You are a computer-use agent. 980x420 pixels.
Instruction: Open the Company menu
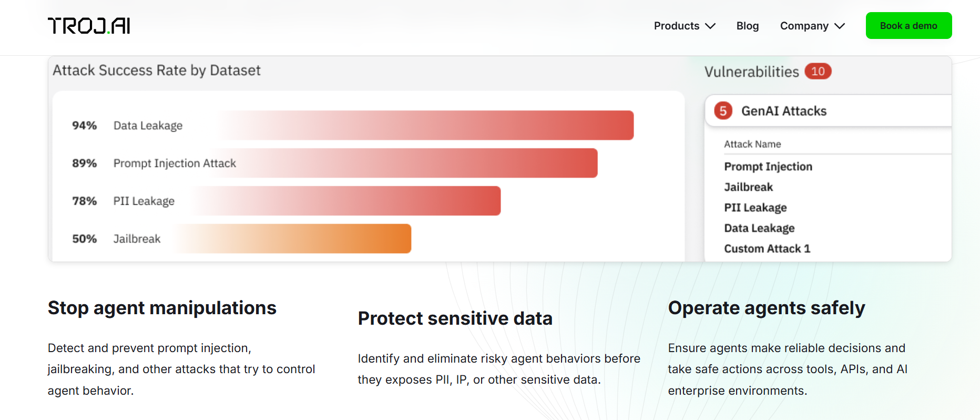812,26
